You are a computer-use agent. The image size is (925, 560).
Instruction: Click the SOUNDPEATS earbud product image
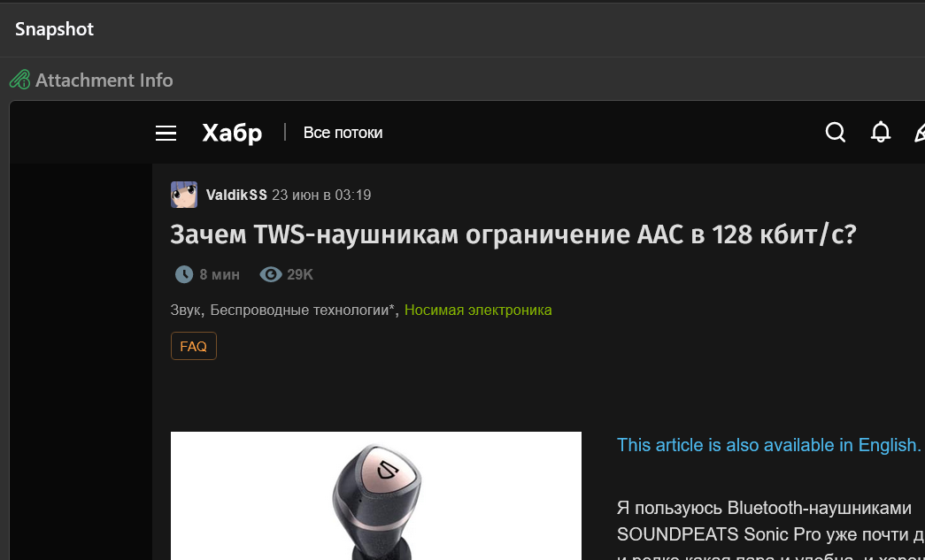tap(376, 495)
